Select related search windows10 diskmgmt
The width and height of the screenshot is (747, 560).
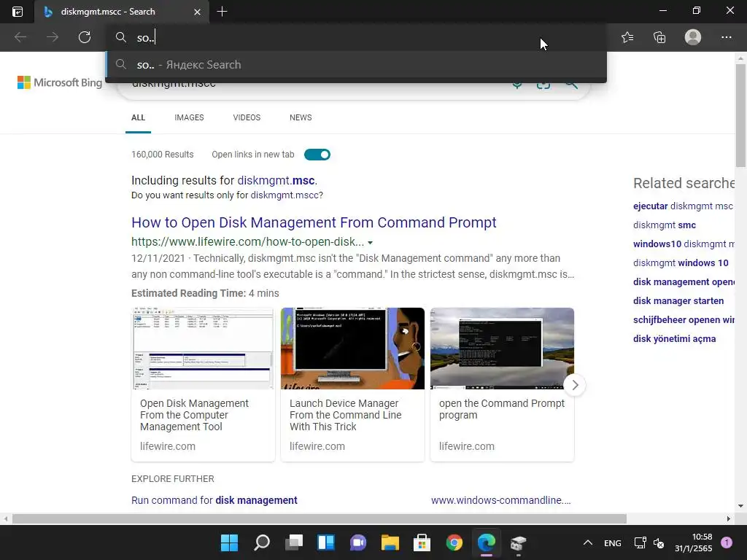click(683, 244)
